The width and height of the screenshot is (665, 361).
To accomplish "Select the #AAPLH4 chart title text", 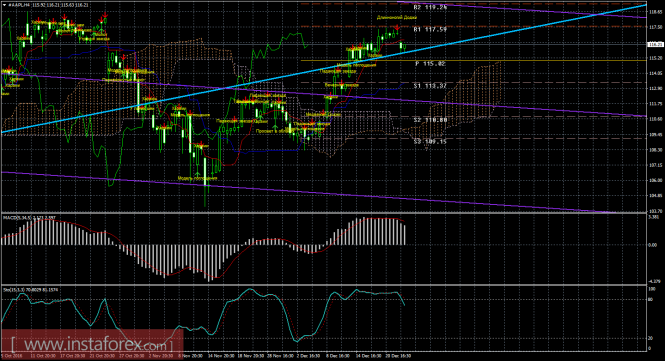I will (18, 5).
